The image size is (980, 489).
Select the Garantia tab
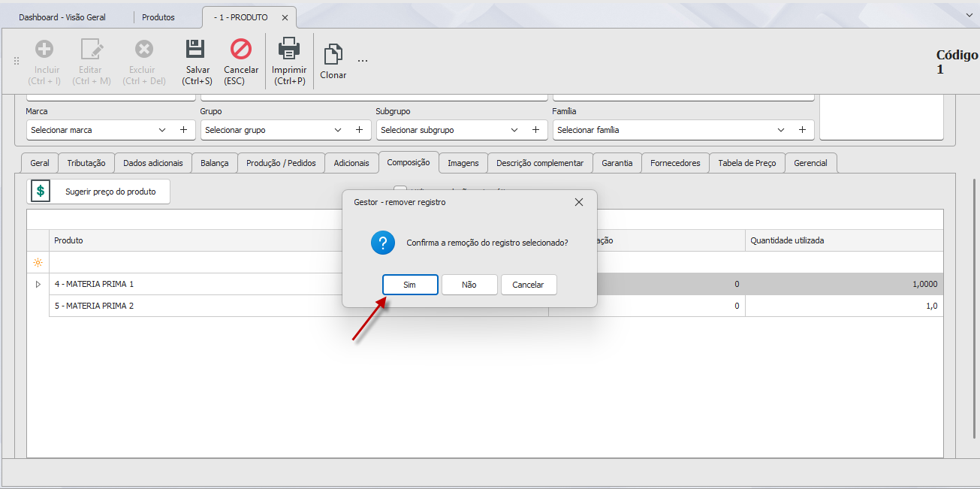617,163
